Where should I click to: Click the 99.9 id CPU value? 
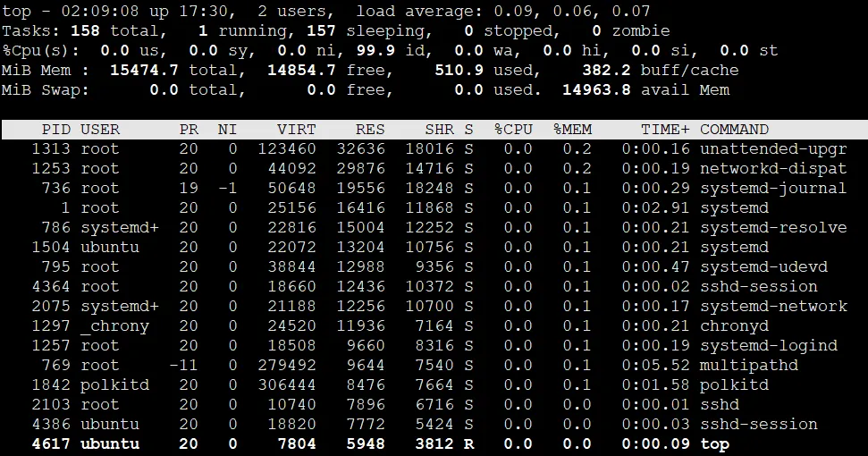[x=375, y=50]
